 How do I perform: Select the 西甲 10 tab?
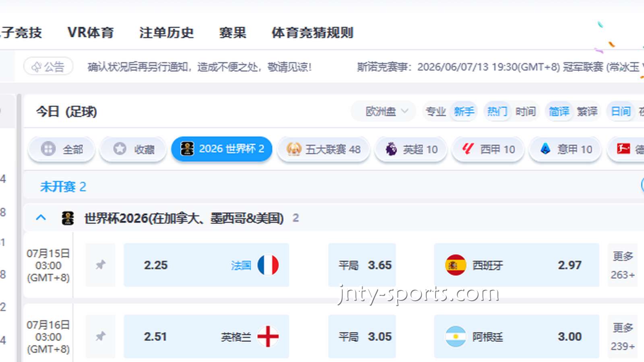click(x=488, y=149)
